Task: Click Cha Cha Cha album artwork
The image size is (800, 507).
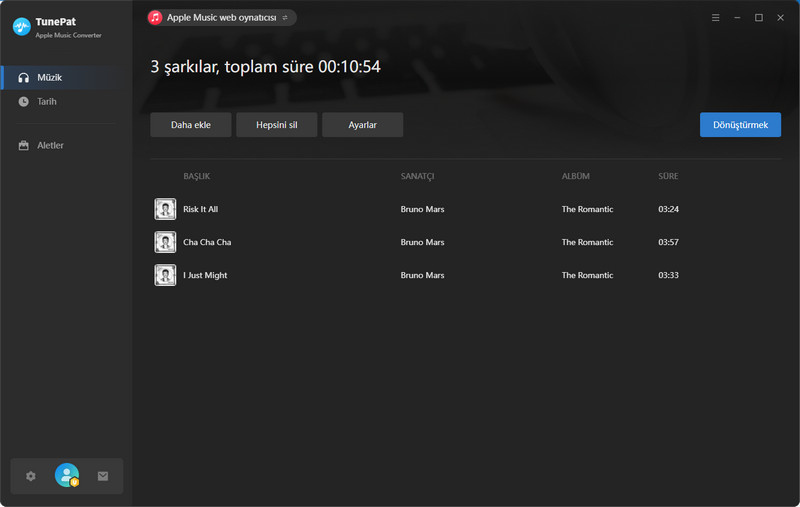Action: tap(165, 242)
